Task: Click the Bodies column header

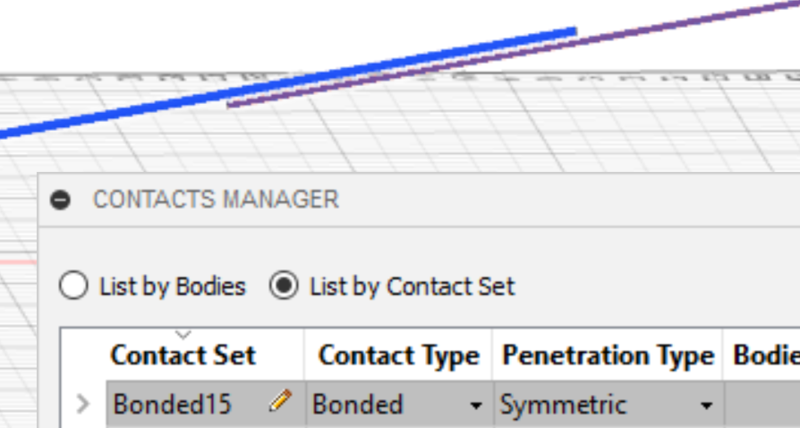Action: tap(766, 356)
